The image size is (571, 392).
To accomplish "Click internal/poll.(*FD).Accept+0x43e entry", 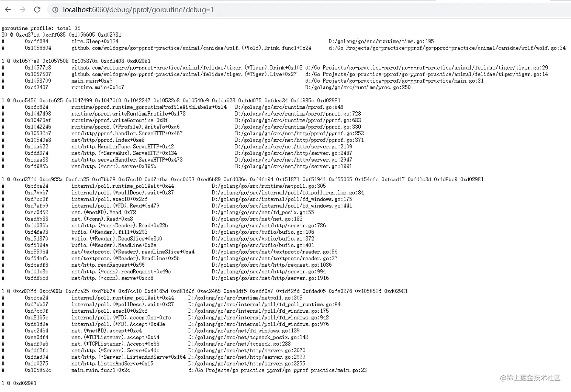I will 118,324.
